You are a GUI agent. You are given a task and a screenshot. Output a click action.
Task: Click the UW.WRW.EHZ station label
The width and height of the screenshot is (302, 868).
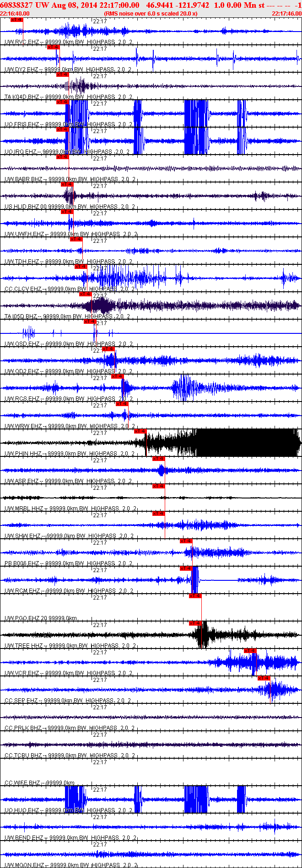pos(23,426)
